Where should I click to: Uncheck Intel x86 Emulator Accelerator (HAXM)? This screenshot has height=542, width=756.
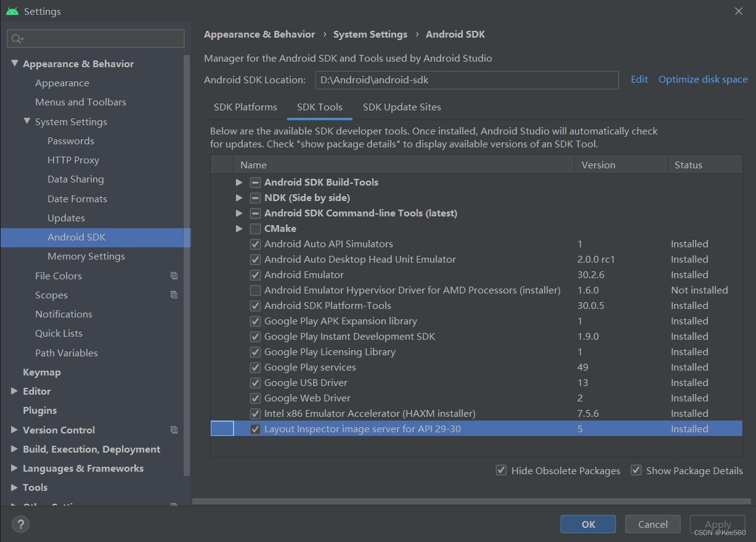click(x=255, y=414)
